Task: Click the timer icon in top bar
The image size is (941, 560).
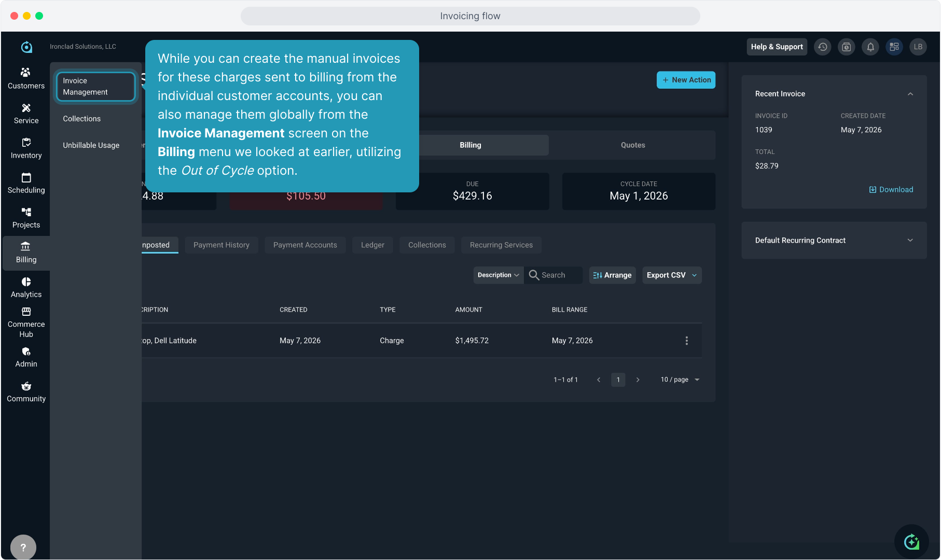Action: [847, 47]
